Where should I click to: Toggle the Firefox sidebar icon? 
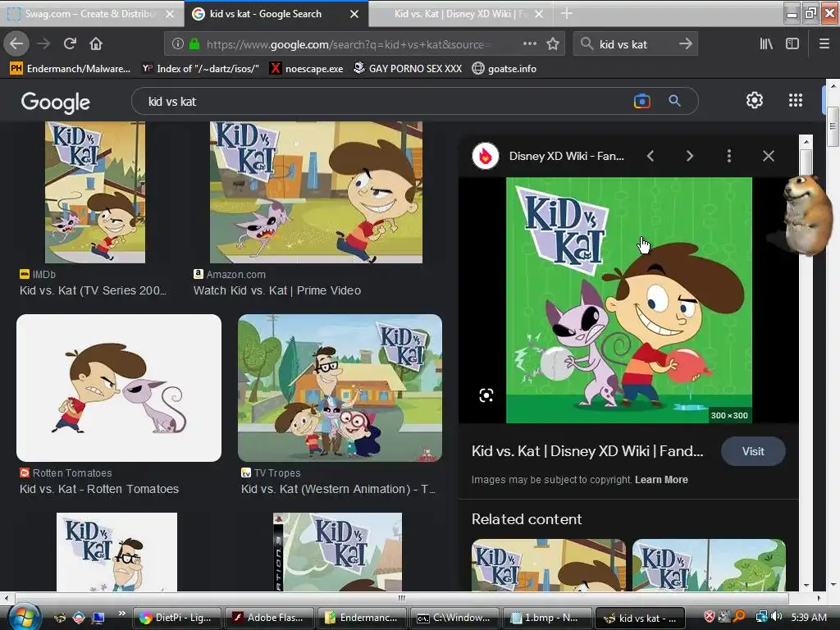792,44
